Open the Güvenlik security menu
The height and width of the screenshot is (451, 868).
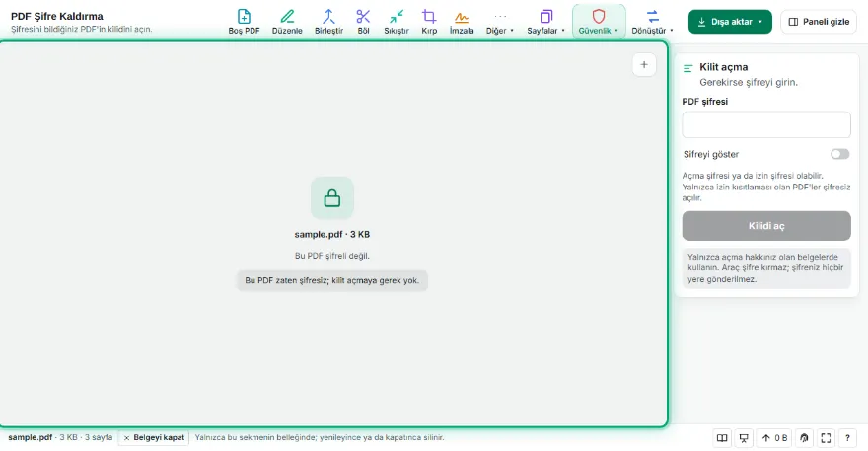click(x=599, y=22)
